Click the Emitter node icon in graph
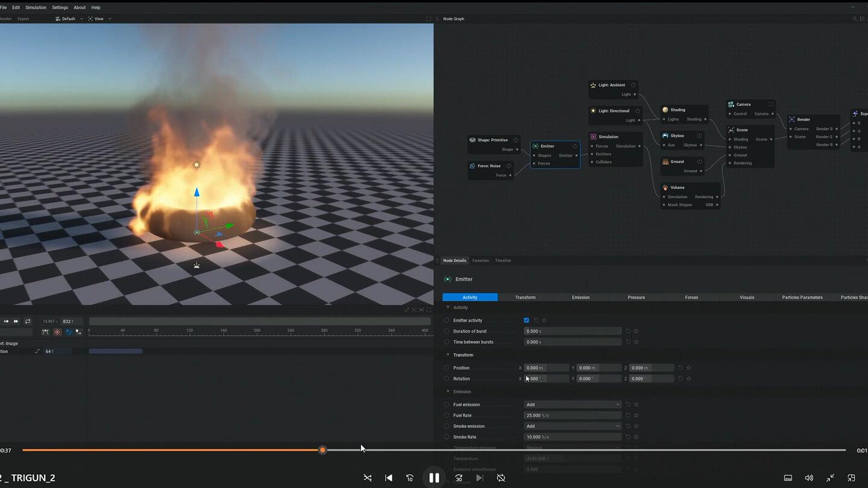 (x=535, y=146)
